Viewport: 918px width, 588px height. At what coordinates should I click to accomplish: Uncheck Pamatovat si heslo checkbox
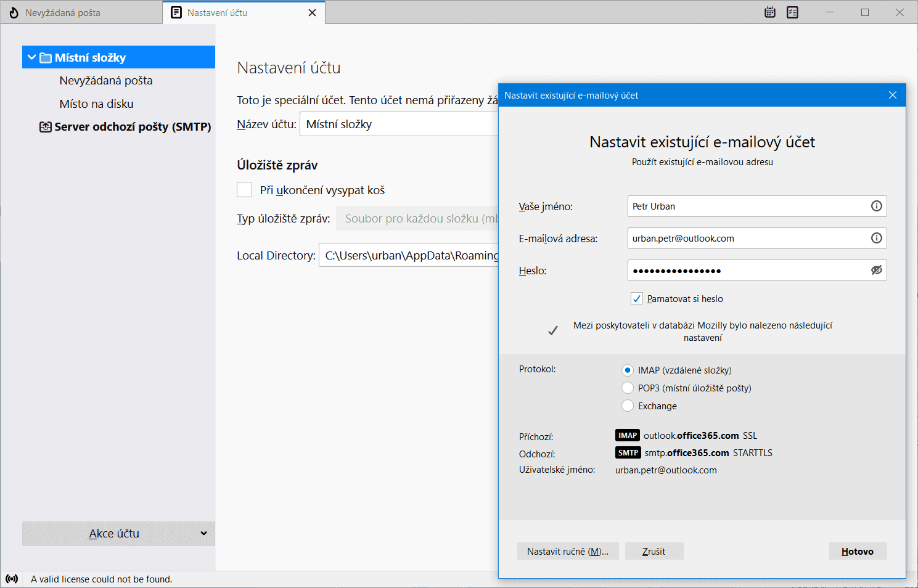pos(637,298)
